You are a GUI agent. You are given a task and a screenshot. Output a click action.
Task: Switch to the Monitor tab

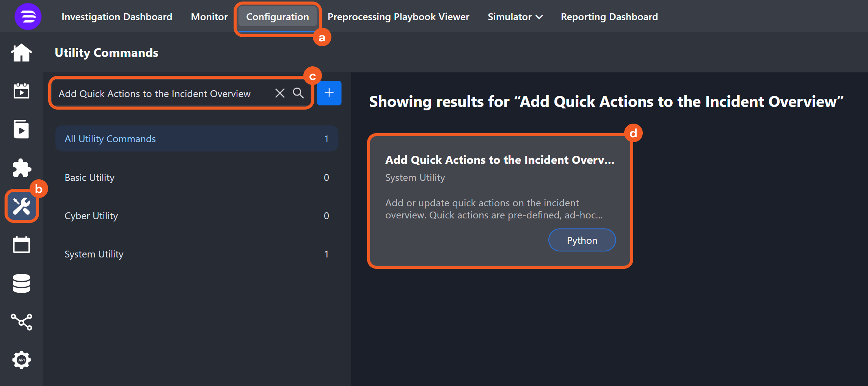[209, 17]
